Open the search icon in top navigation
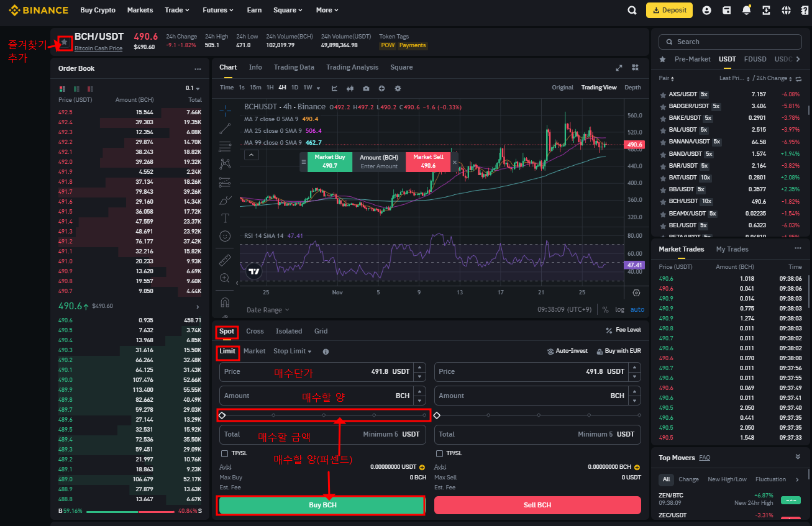 (x=632, y=10)
